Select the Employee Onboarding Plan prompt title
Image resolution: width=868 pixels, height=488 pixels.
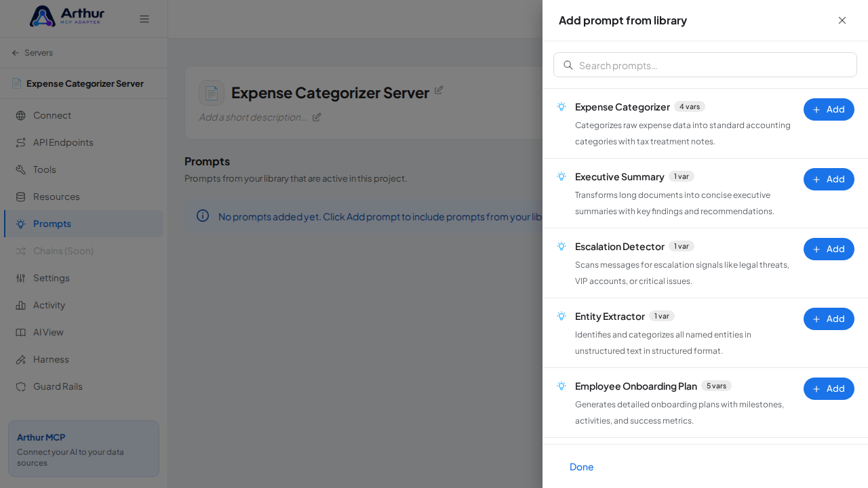[636, 386]
